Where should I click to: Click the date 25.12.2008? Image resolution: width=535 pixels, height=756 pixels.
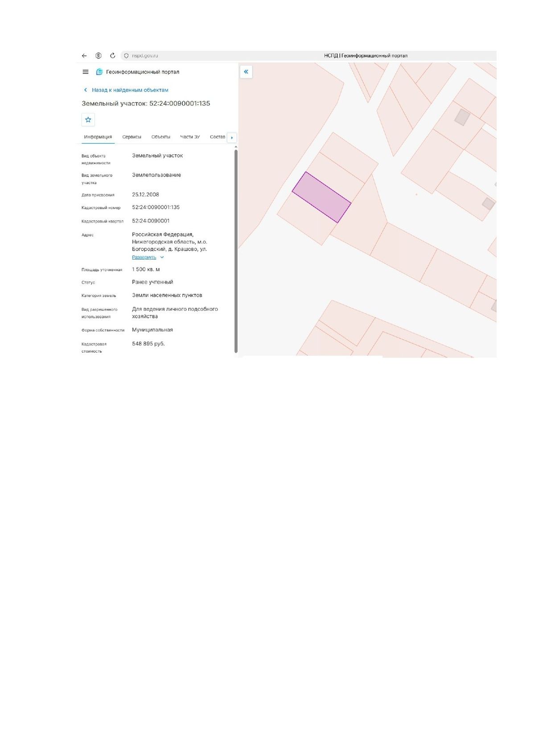click(x=145, y=194)
